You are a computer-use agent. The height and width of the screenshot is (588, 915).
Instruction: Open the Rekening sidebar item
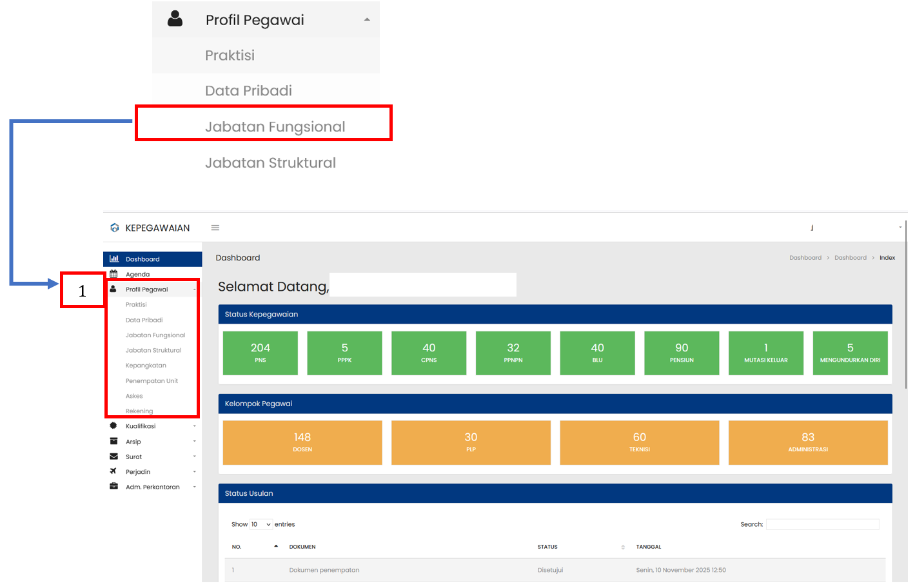point(139,411)
